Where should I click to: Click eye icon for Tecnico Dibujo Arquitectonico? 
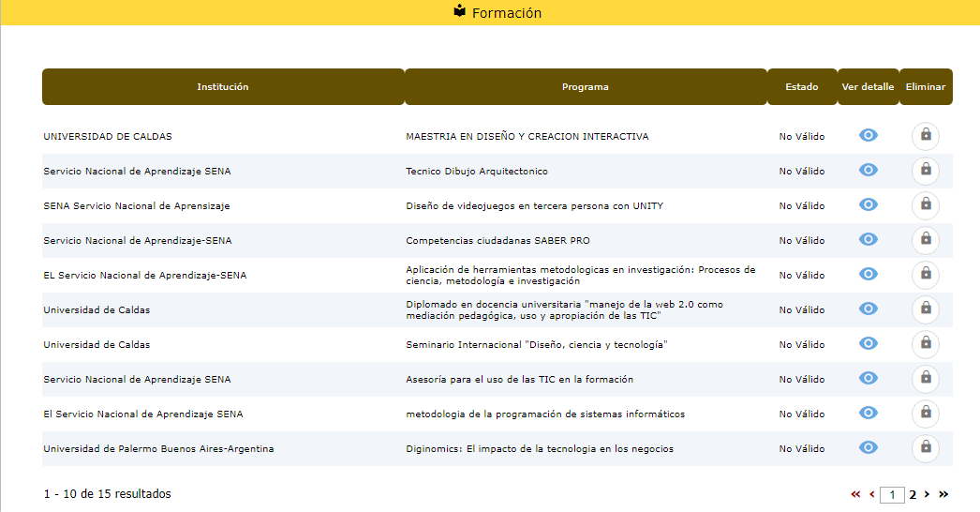(x=869, y=171)
